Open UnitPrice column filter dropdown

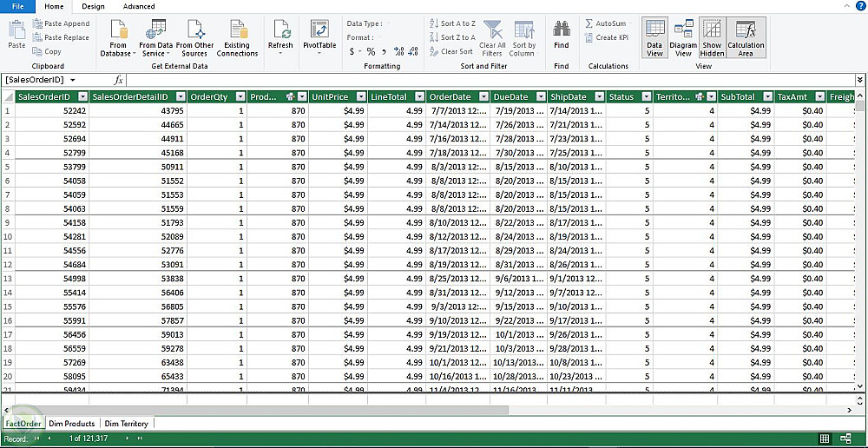tap(361, 97)
